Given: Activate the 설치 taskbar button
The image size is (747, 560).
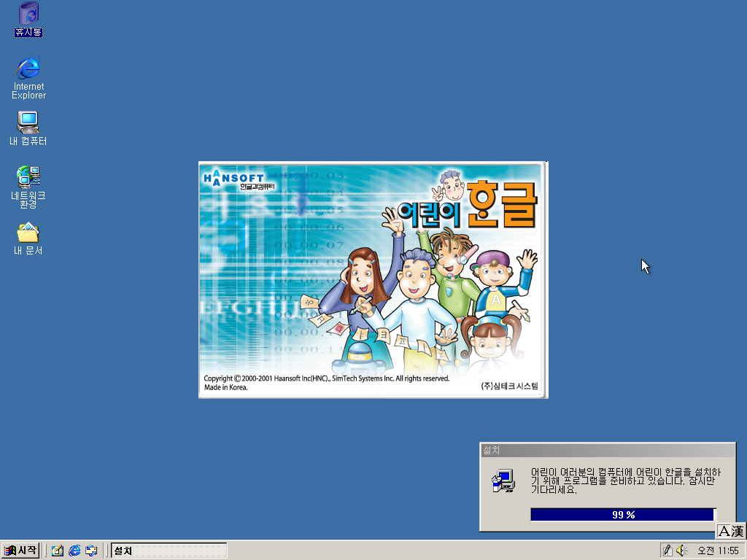Looking at the screenshot, I should tap(169, 551).
